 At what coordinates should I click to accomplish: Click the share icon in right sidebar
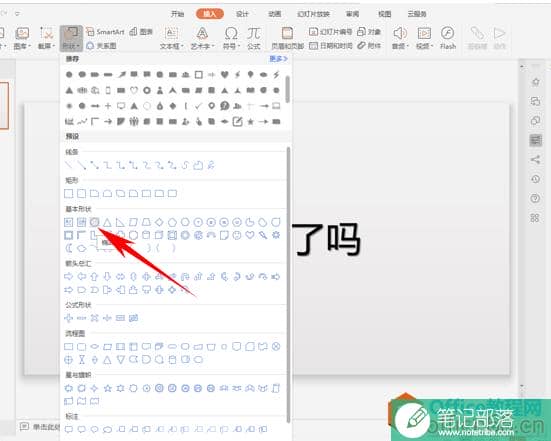tap(535, 160)
